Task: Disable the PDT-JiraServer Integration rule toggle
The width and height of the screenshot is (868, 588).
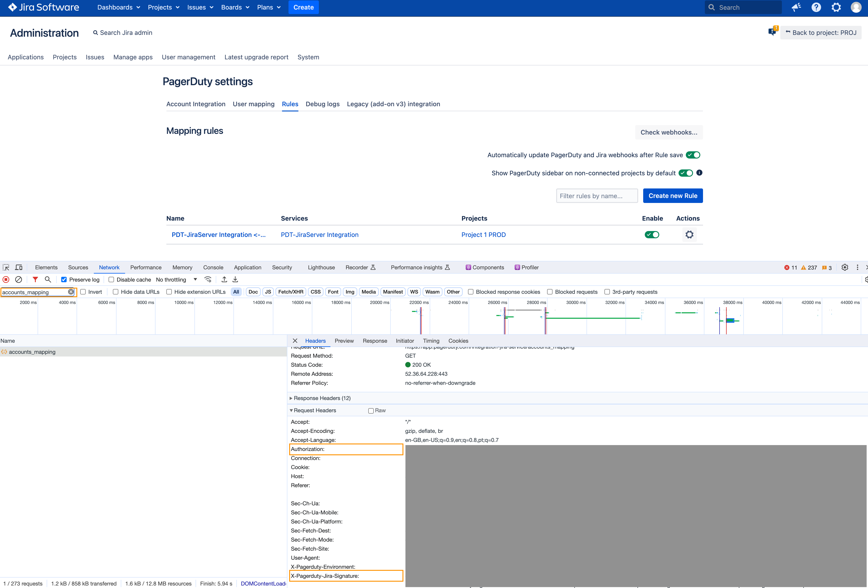Action: click(x=652, y=235)
